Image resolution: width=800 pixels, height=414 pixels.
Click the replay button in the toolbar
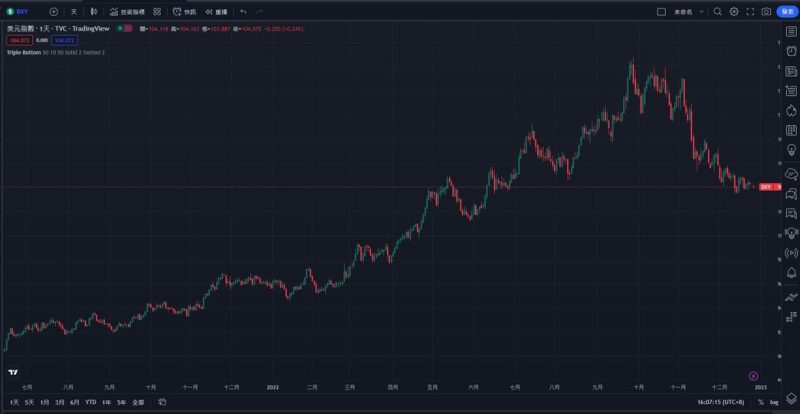pos(216,11)
